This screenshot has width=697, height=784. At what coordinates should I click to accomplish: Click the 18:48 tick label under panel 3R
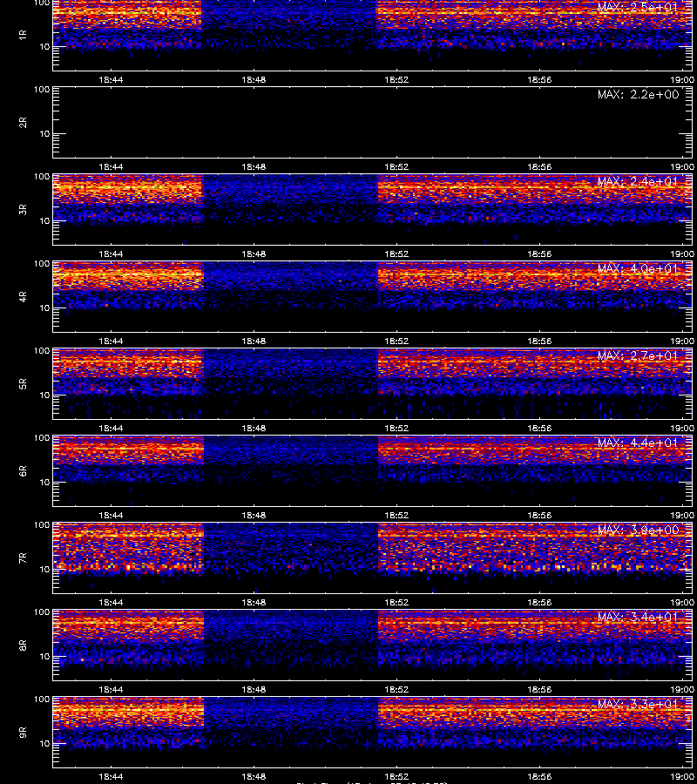(x=254, y=254)
